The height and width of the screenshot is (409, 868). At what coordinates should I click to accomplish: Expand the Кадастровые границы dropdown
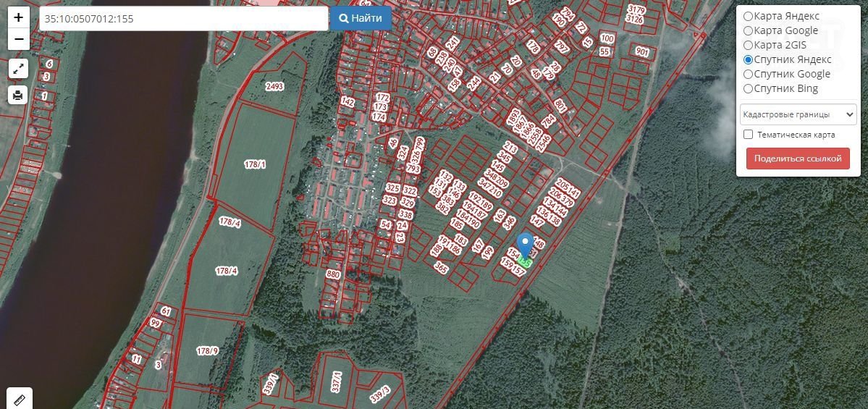click(x=798, y=114)
